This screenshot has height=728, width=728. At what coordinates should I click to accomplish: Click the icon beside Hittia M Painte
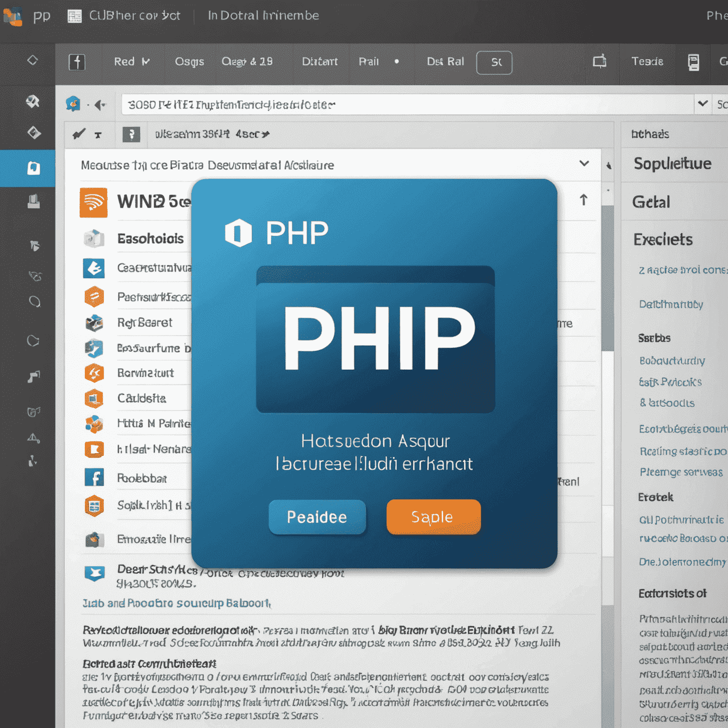click(94, 424)
